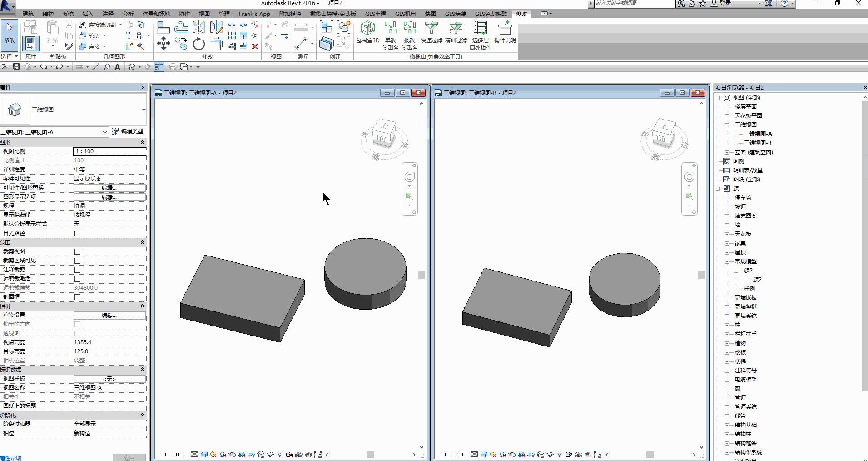Open visual style menu in view A control bar
868x461 pixels.
click(204, 455)
